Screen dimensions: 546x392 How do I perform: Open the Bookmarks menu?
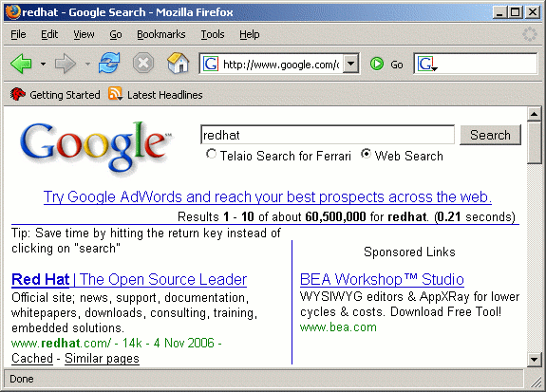(x=160, y=34)
